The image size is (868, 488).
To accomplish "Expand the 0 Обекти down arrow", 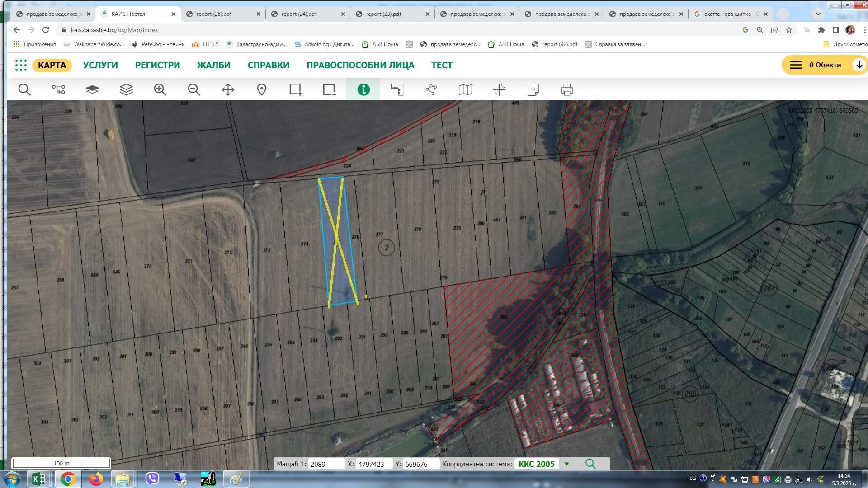I will tap(859, 65).
